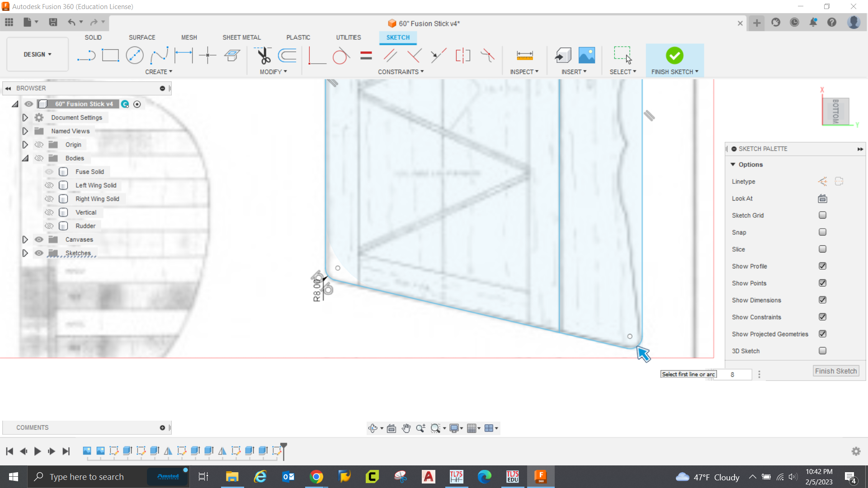Open the DESIGN workspace dropdown
This screenshot has width=868, height=488.
38,54
